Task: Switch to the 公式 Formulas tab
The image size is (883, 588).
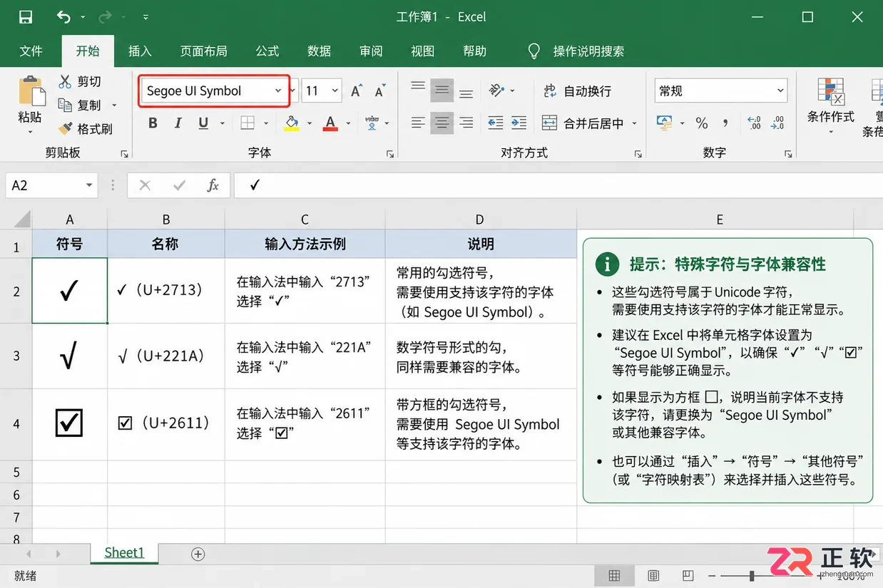Action: [267, 51]
